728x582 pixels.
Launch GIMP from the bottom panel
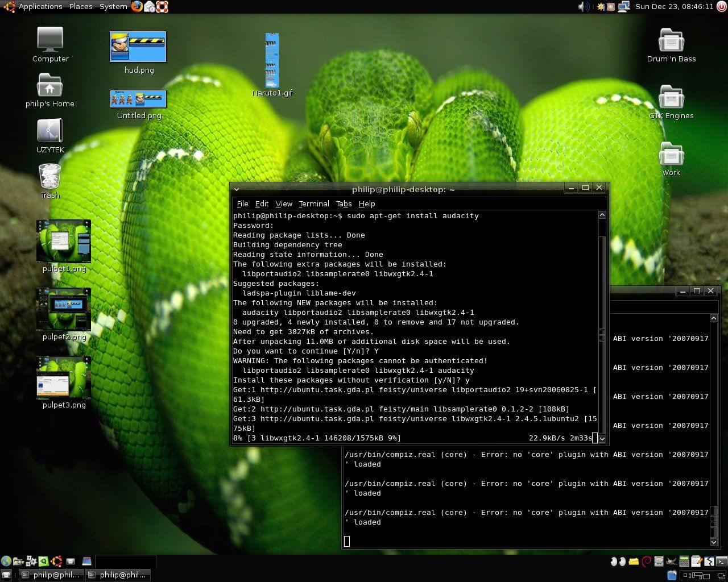672,562
